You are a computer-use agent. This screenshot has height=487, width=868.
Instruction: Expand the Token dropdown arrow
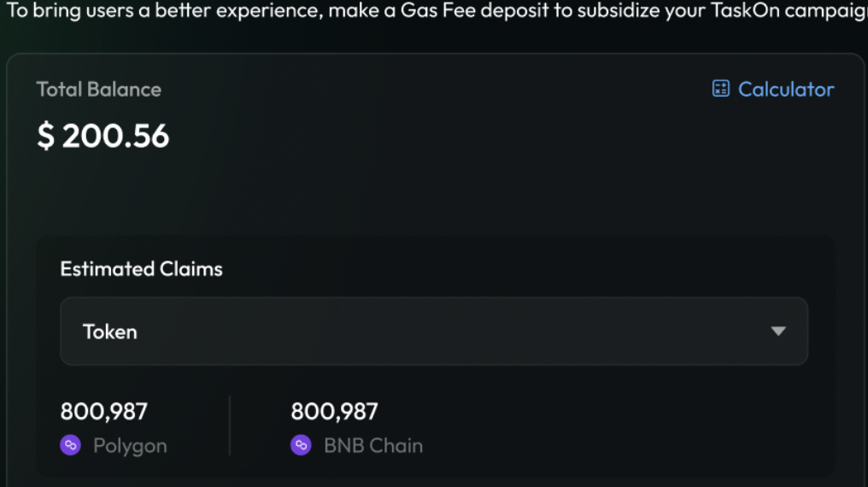point(777,332)
